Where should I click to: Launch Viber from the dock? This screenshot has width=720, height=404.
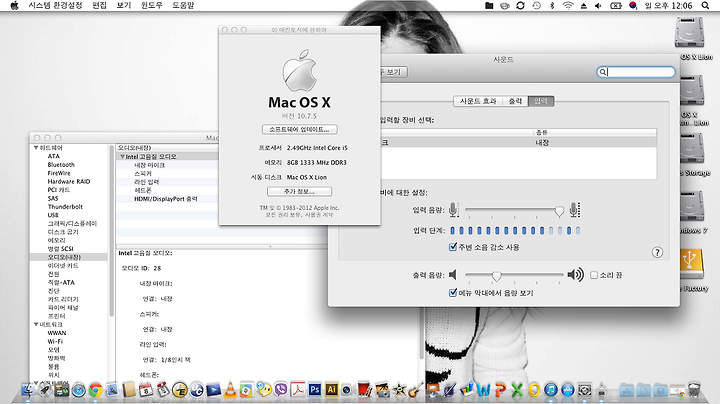tap(281, 390)
